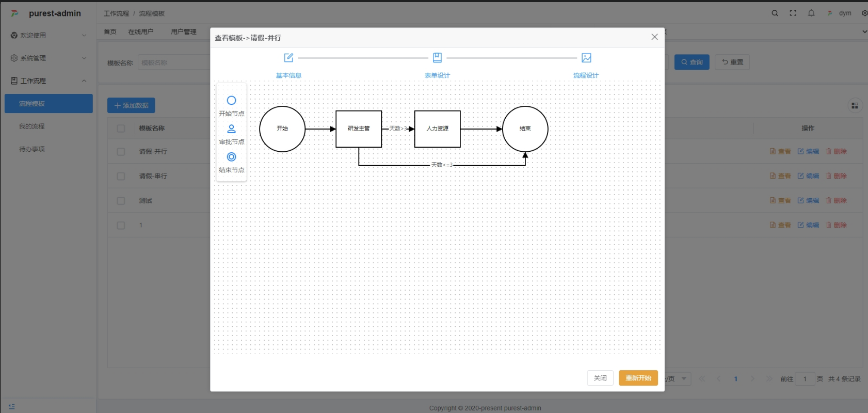The image size is (868, 413).
Task: Click the 结束 circle node on canvas
Action: [525, 129]
